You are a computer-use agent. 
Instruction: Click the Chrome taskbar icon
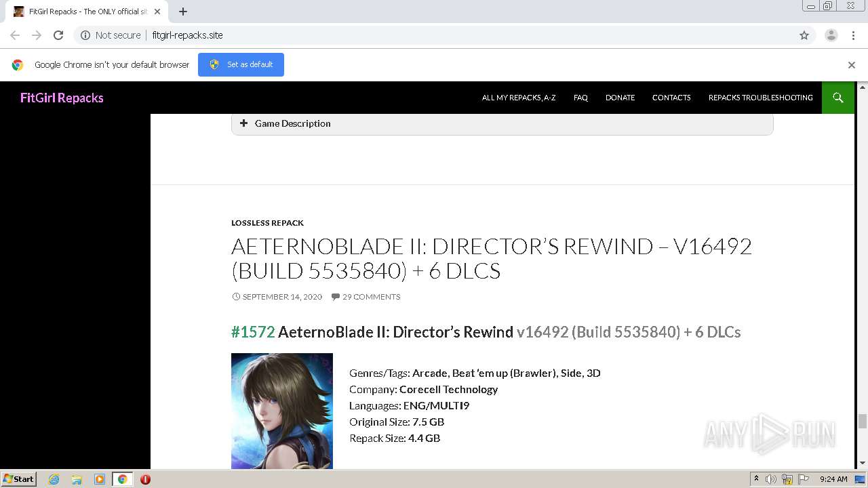coord(123,479)
